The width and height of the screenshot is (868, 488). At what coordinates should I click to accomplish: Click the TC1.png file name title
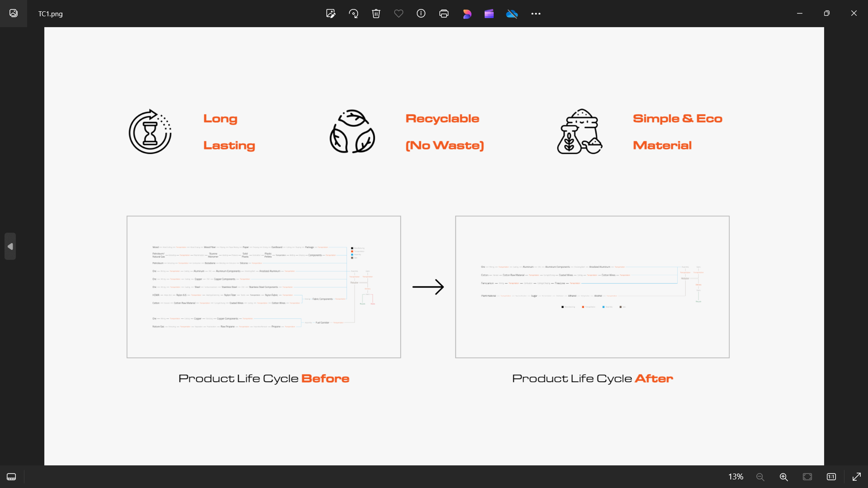click(51, 14)
